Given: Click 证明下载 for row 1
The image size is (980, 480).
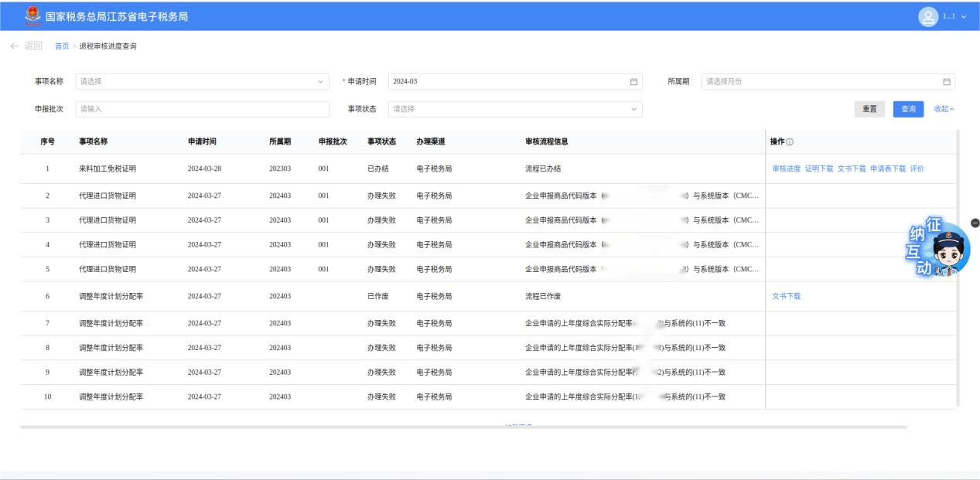Looking at the screenshot, I should pos(819,169).
